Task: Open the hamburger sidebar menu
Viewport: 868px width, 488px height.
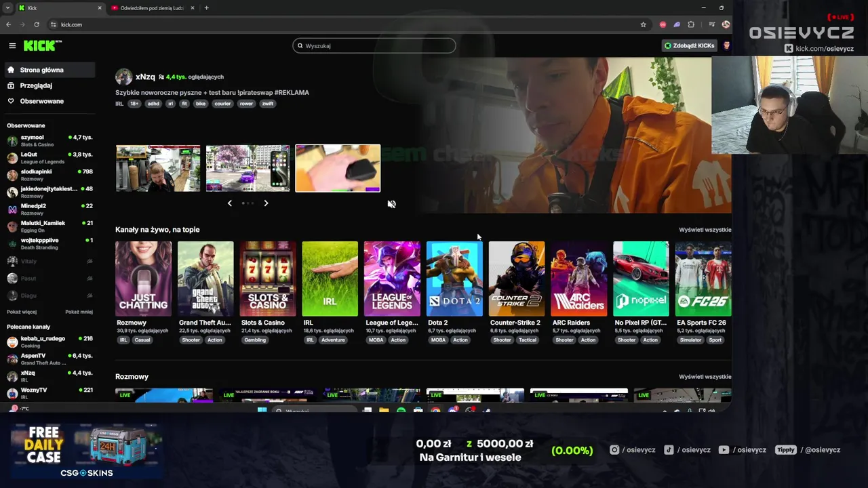Action: 12,45
